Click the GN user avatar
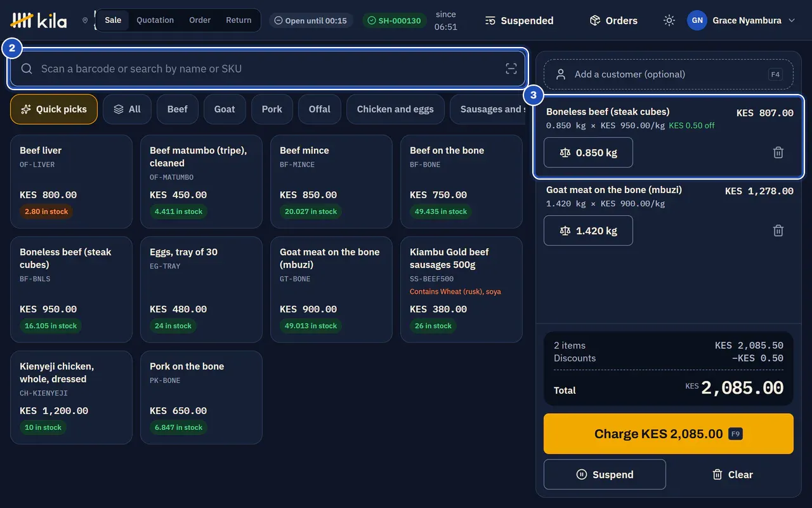This screenshot has height=508, width=812. 697,20
